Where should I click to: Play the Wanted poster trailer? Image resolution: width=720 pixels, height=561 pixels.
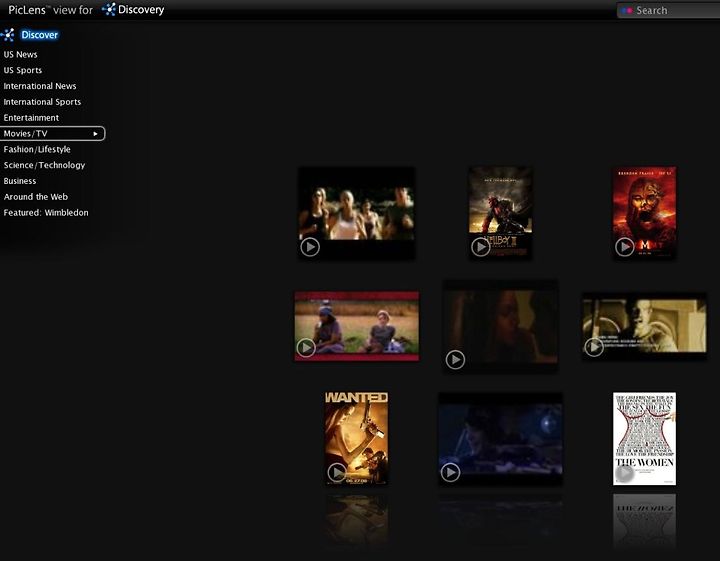pos(337,472)
